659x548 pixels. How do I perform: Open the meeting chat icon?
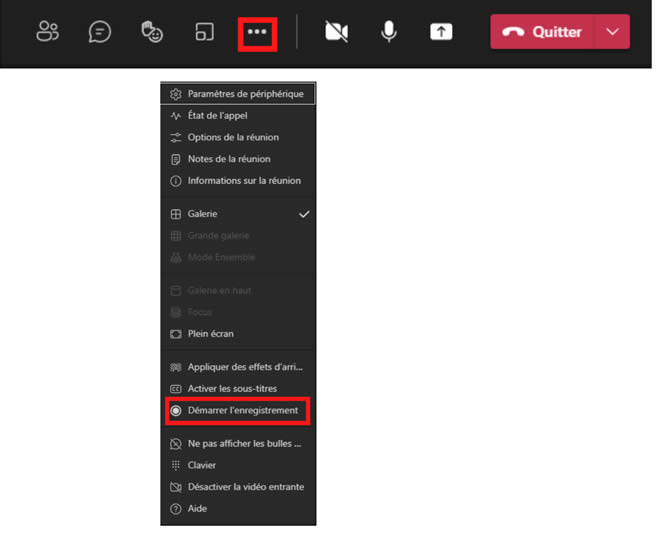pos(100,32)
